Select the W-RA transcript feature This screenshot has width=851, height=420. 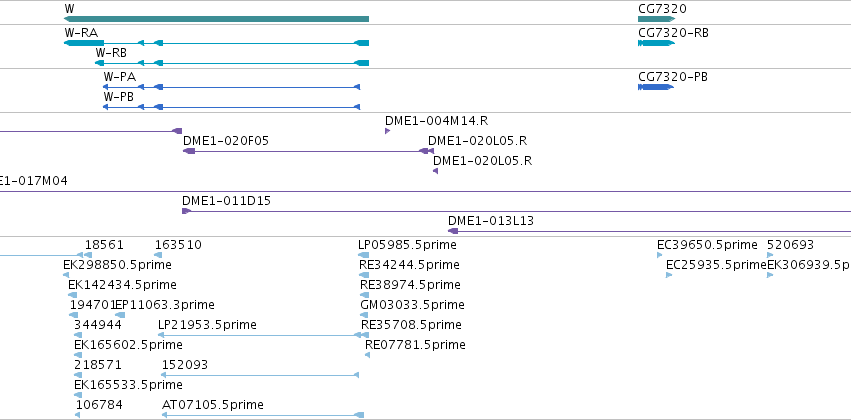point(216,43)
